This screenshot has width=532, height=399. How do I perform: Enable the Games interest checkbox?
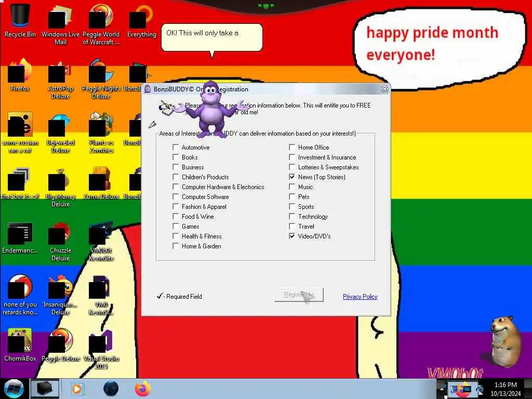176,226
